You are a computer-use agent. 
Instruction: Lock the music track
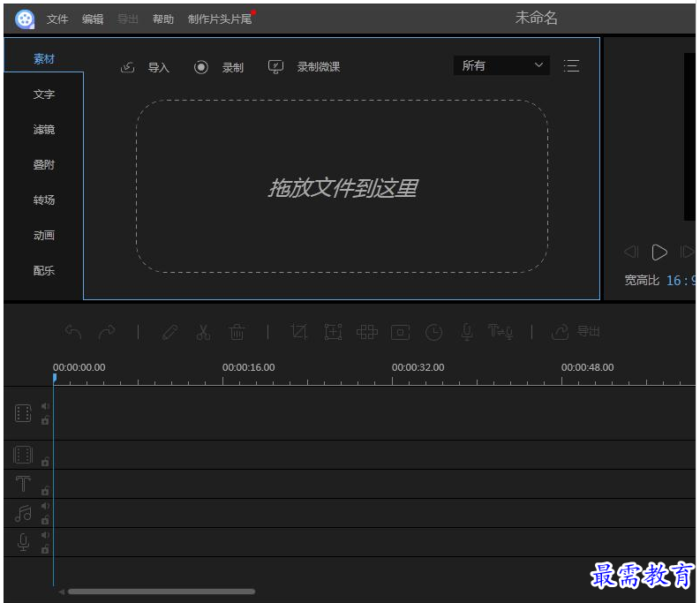(45, 520)
